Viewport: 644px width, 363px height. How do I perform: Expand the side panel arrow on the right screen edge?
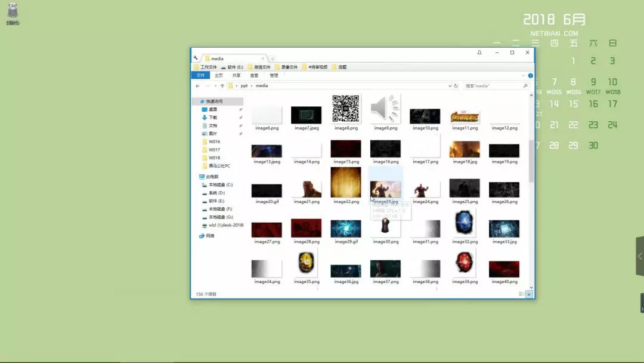point(640,256)
